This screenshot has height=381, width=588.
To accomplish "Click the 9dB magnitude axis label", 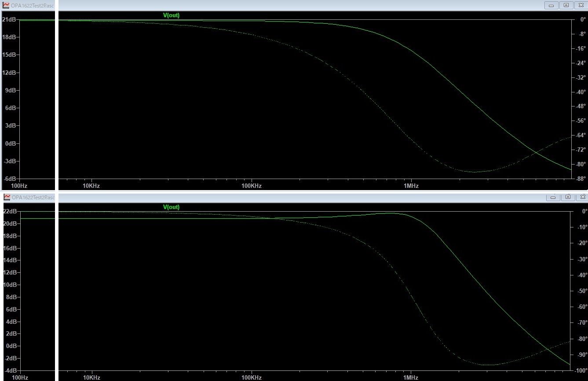I will pos(11,90).
